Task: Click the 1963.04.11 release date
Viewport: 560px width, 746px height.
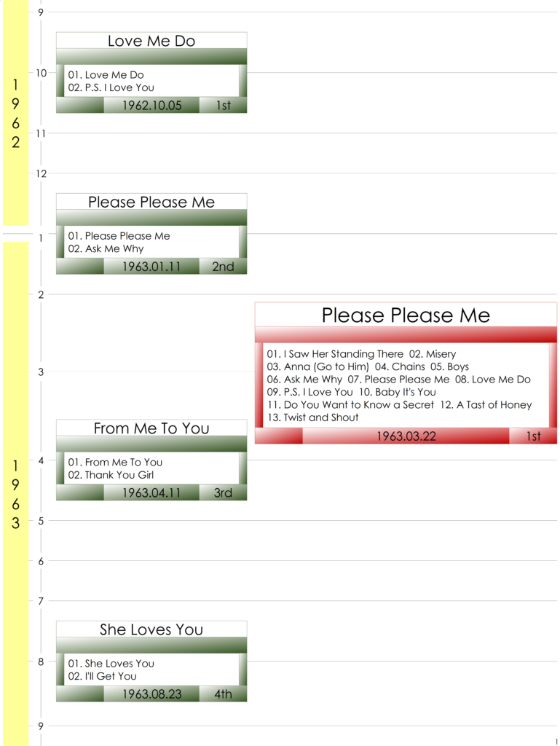Action: pyautogui.click(x=151, y=493)
